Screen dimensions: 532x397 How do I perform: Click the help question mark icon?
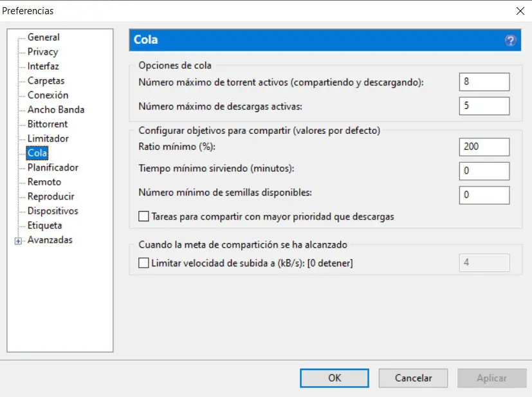tap(511, 40)
